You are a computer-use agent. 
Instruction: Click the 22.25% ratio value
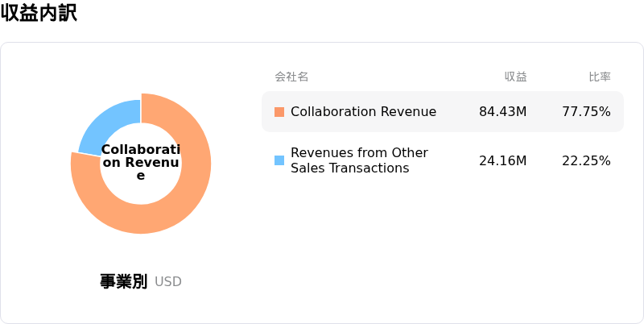click(x=586, y=160)
